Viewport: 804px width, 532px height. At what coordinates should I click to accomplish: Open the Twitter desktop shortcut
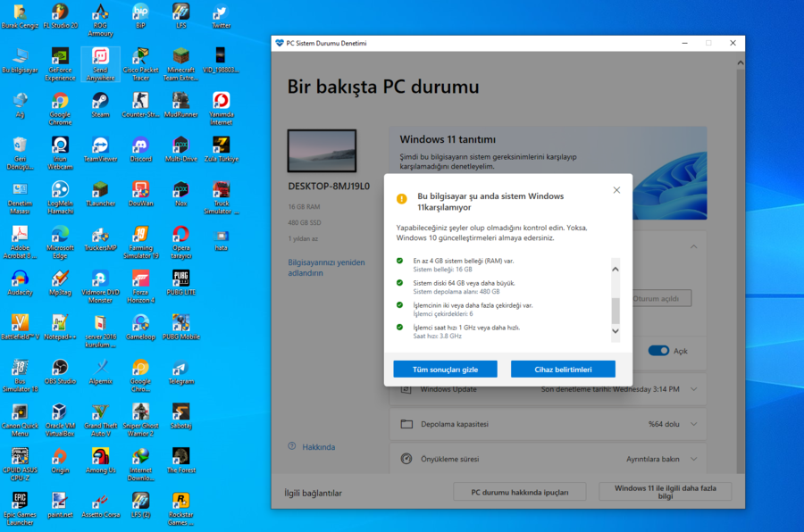(x=221, y=16)
